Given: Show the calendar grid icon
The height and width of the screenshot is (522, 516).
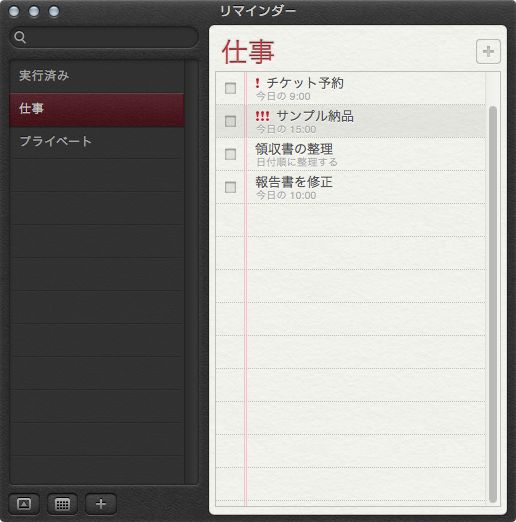Looking at the screenshot, I should pos(62,504).
